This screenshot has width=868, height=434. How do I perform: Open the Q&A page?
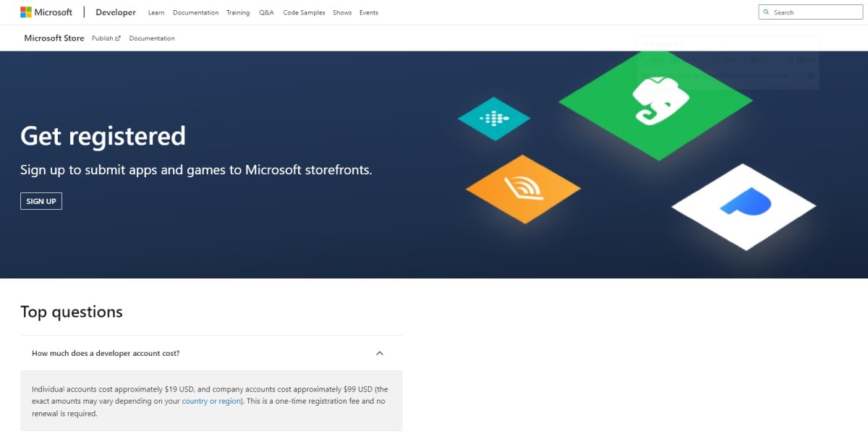[266, 12]
